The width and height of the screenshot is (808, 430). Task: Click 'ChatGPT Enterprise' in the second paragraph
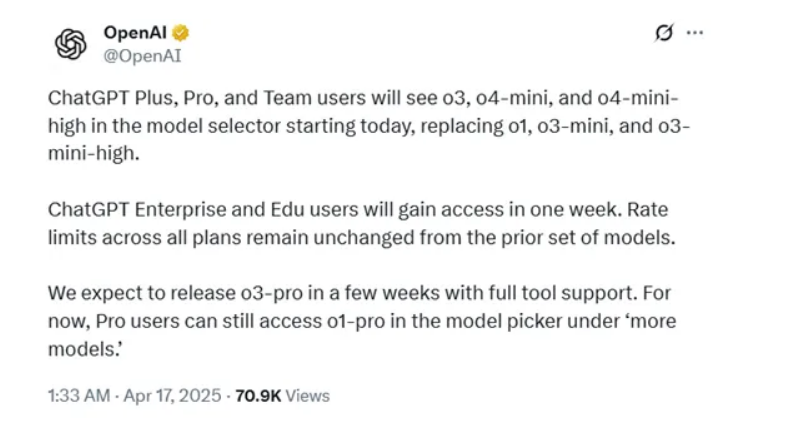pos(137,210)
